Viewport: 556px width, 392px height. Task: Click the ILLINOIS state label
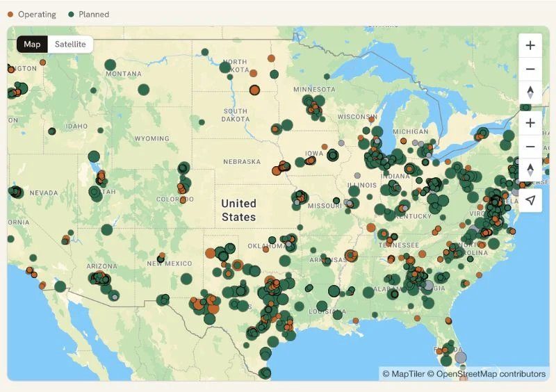click(x=362, y=185)
